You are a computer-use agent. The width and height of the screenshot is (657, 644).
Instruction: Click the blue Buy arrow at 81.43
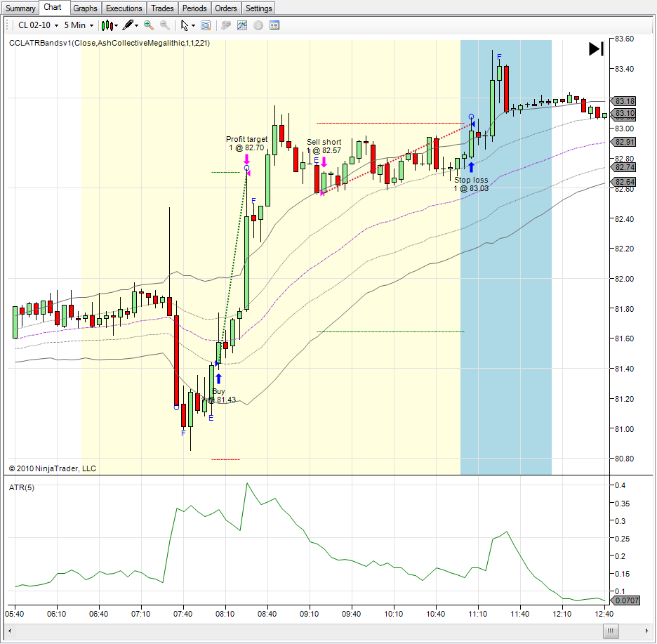pos(218,379)
